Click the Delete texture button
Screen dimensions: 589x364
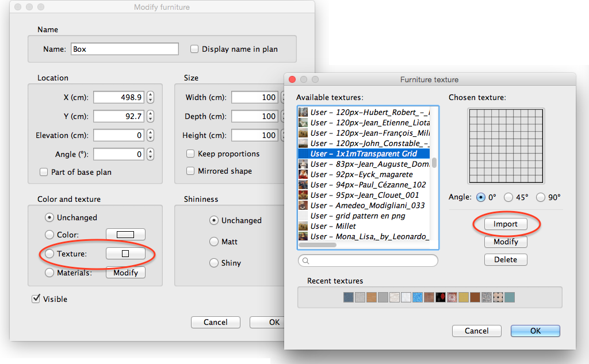(x=506, y=259)
